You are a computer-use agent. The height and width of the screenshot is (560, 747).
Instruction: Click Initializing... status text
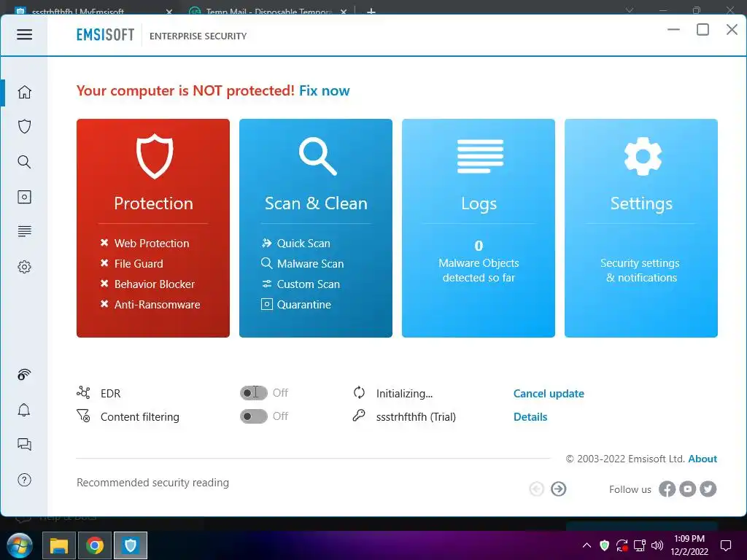coord(404,393)
